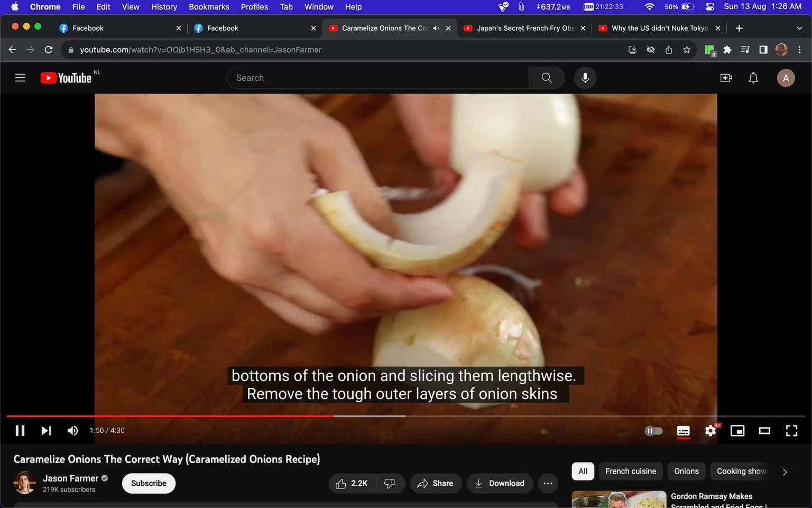812x508 pixels.
Task: Switch to theater mode
Action: pyautogui.click(x=764, y=431)
